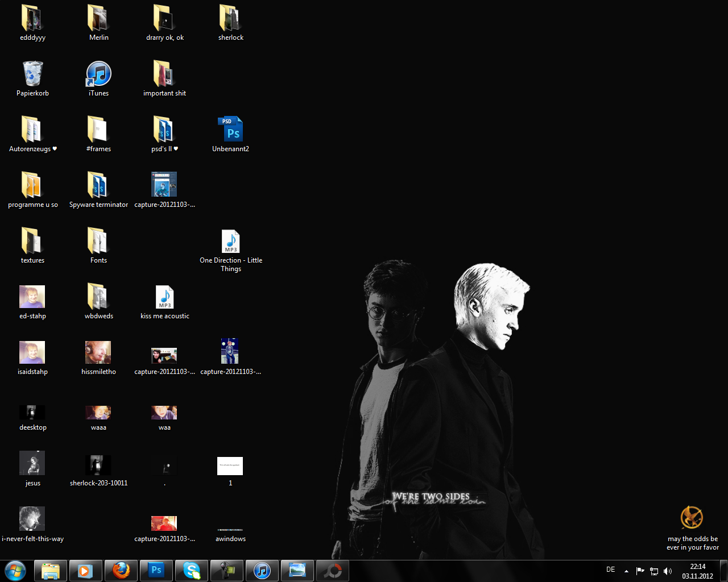Image resolution: width=728 pixels, height=582 pixels.
Task: Click the taskbar clock showing 22:14
Action: (697, 571)
